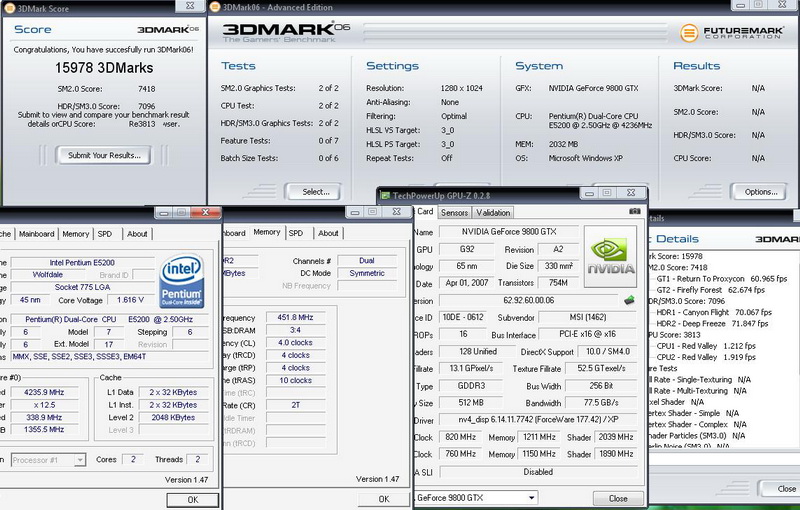Click the Subvendor MSI (1462) field
The width and height of the screenshot is (800, 510).
coord(587,317)
